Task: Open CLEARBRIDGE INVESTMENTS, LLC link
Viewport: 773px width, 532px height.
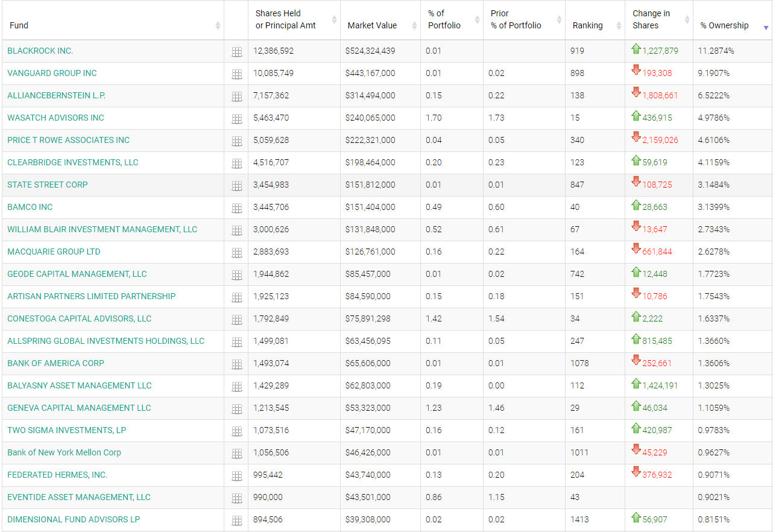Action: 73,162
